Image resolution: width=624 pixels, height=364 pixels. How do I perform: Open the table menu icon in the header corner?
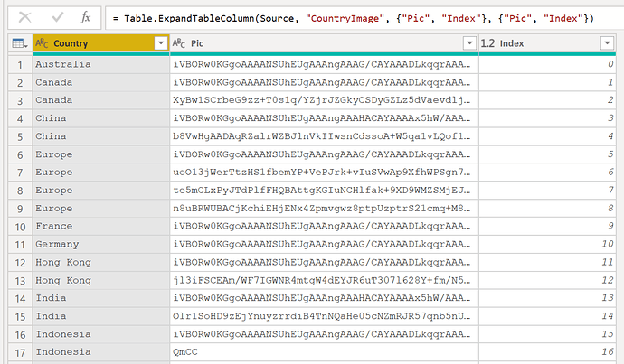pos(20,43)
